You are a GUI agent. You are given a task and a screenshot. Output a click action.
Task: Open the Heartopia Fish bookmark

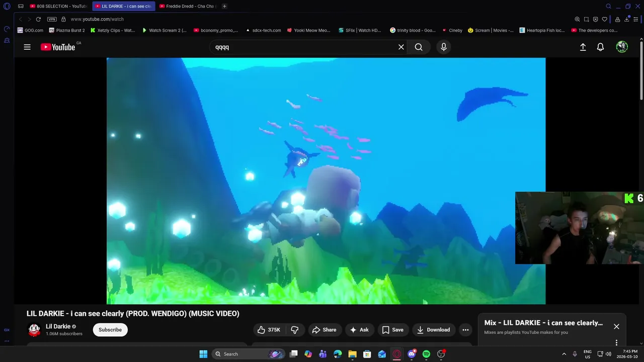pyautogui.click(x=542, y=30)
